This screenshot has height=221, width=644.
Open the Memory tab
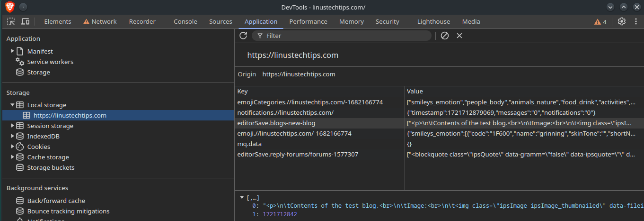pos(352,21)
